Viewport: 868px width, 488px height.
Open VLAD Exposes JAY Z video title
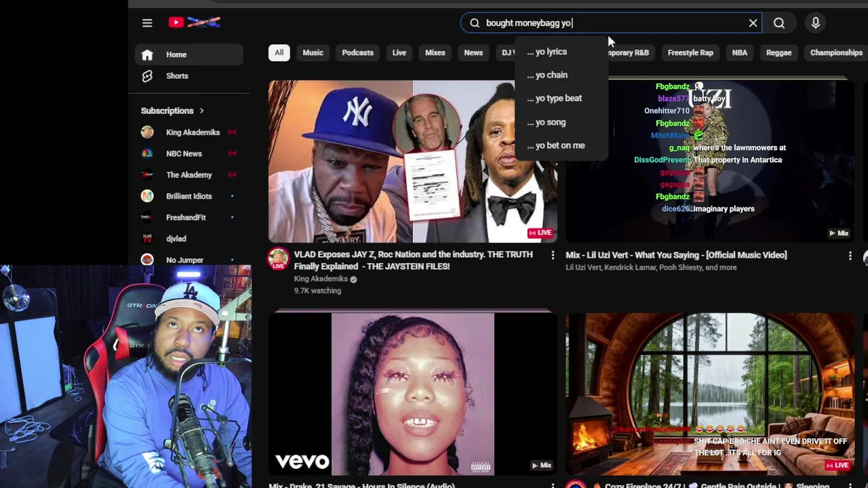click(413, 260)
